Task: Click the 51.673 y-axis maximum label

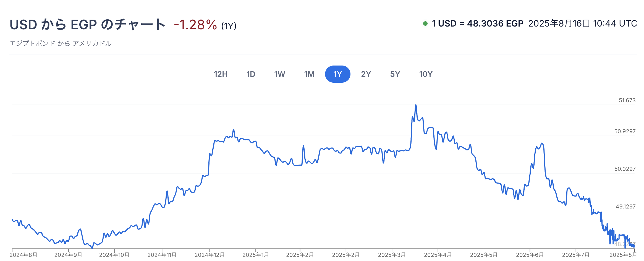Action: [627, 100]
